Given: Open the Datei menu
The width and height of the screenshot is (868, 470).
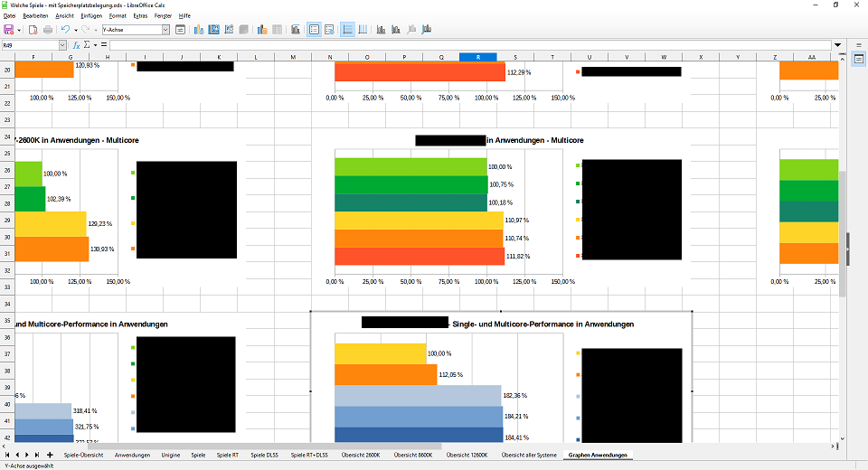Looking at the screenshot, I should click(9, 16).
